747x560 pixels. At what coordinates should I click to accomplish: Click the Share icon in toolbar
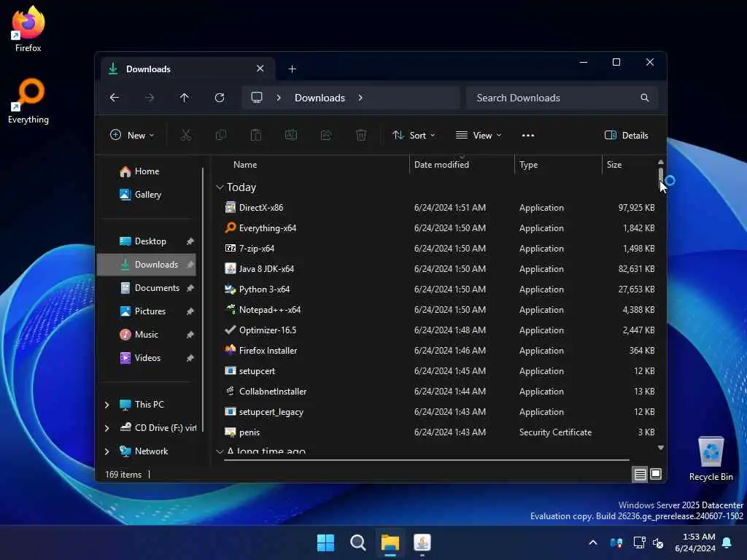pos(326,135)
